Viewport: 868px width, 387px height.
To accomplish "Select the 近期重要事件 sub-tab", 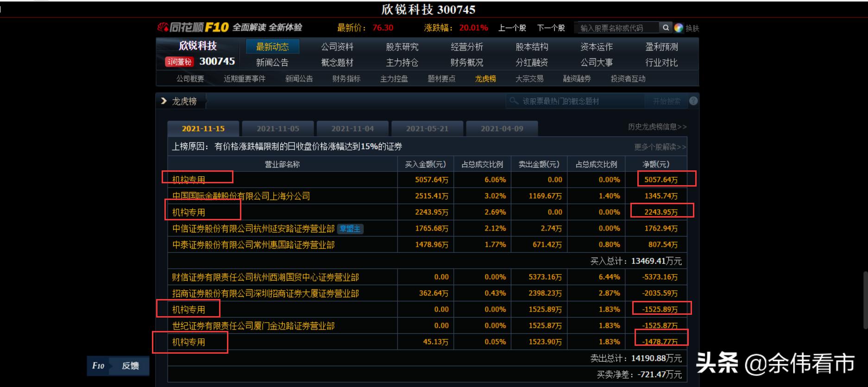I will click(245, 79).
